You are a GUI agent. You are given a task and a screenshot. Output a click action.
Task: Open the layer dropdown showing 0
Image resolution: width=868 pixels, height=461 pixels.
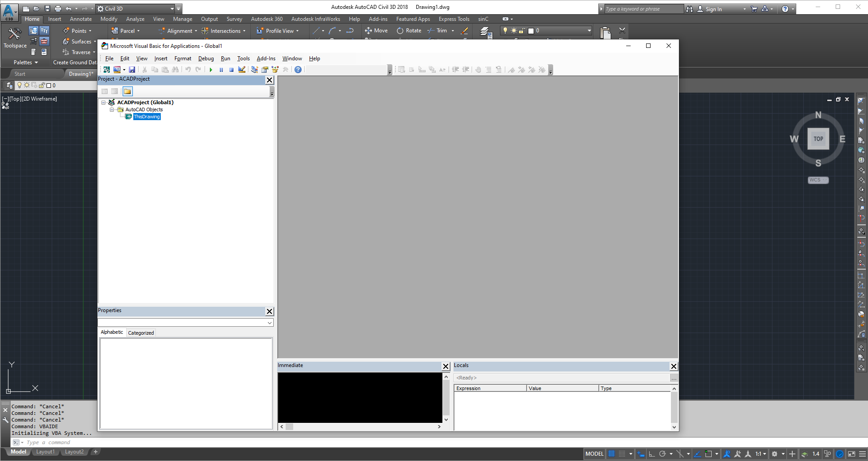click(546, 31)
